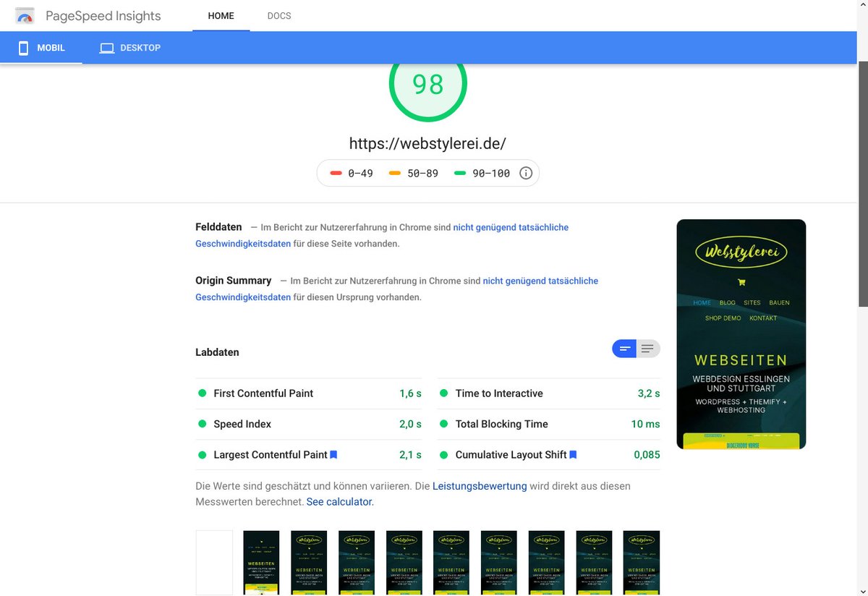Click the large Webstylerei mobile preview screenshot
Image resolution: width=868 pixels, height=596 pixels.
741,334
